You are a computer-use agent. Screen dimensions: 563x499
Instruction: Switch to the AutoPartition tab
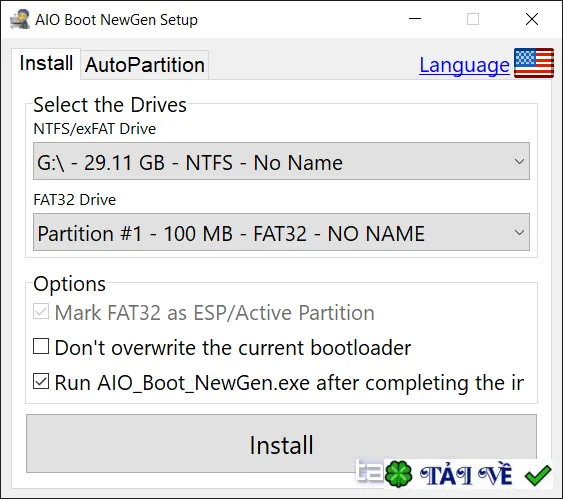[x=145, y=65]
